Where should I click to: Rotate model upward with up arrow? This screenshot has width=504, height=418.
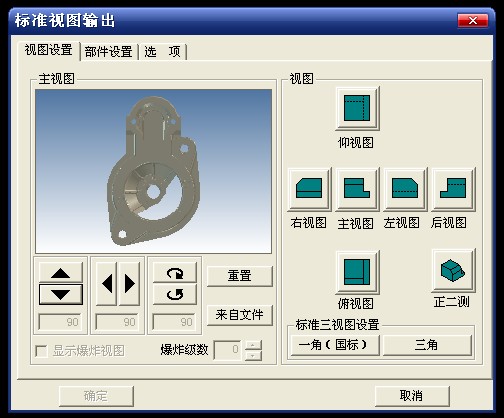61,273
